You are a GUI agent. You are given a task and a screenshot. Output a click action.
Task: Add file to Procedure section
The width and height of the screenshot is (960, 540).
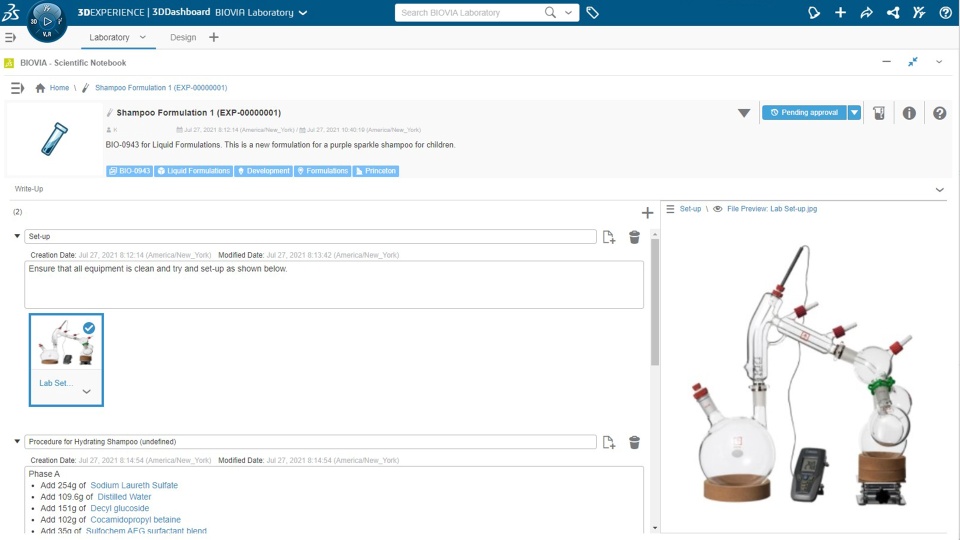[x=609, y=442]
